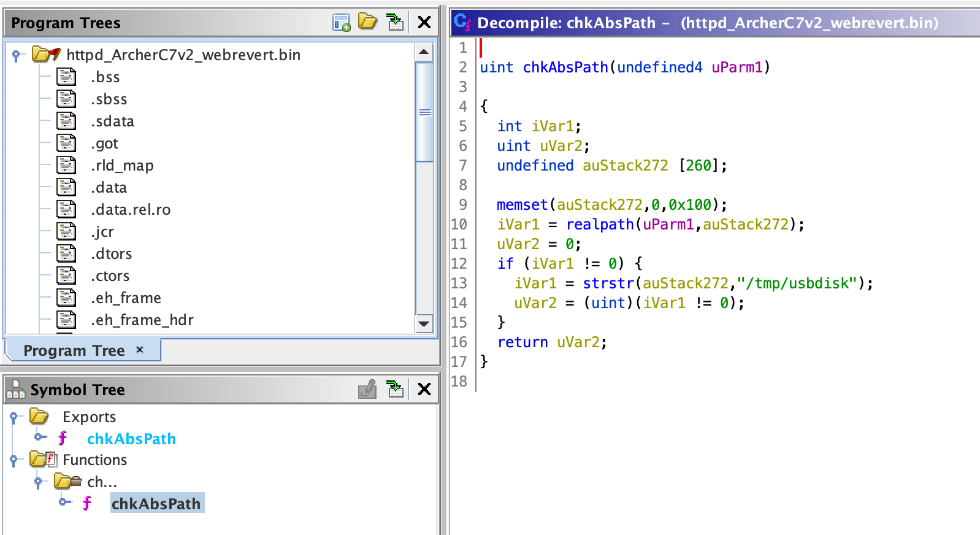Click auStack272 in the declaration line
The height and width of the screenshot is (535, 980).
pyautogui.click(x=625, y=165)
